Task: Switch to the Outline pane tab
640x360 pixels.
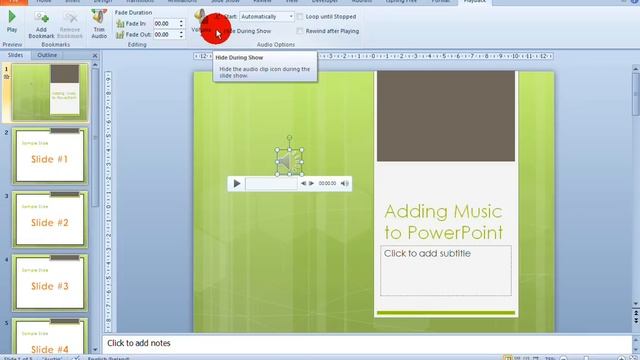Action: coord(47,55)
